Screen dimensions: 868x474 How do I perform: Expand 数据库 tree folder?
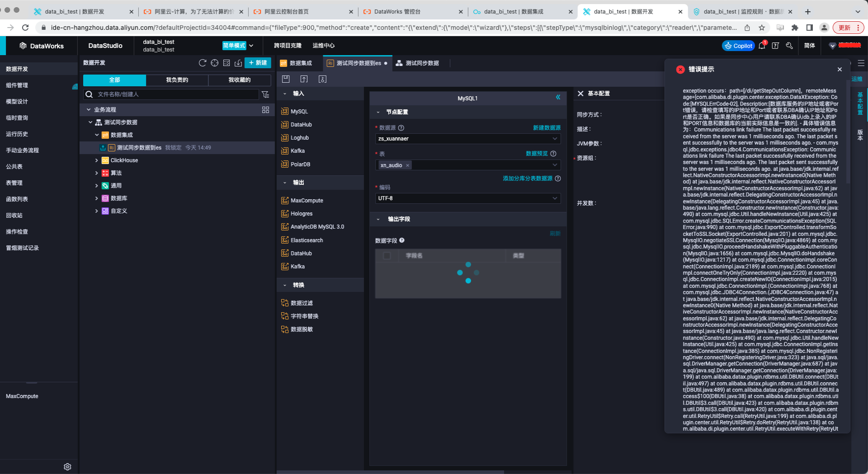(96, 198)
